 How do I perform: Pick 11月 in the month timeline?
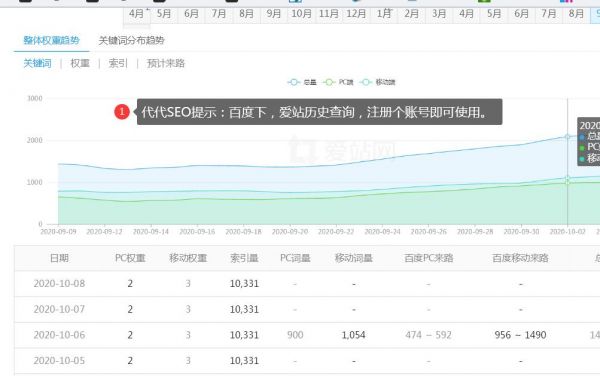329,14
